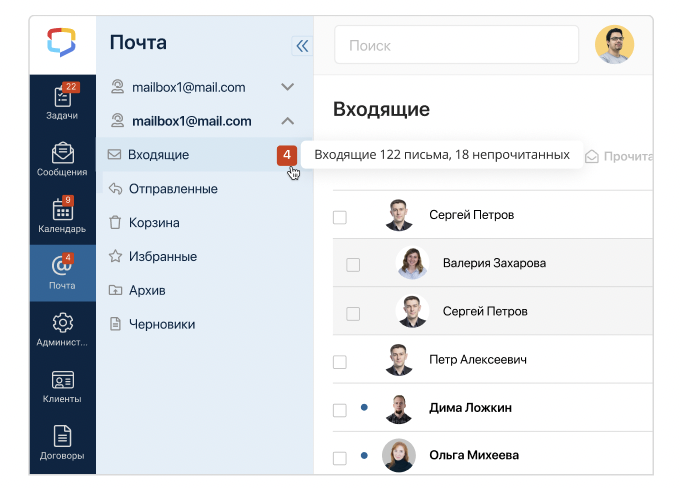Click Дима Ложкин's avatar

[x=399, y=408]
